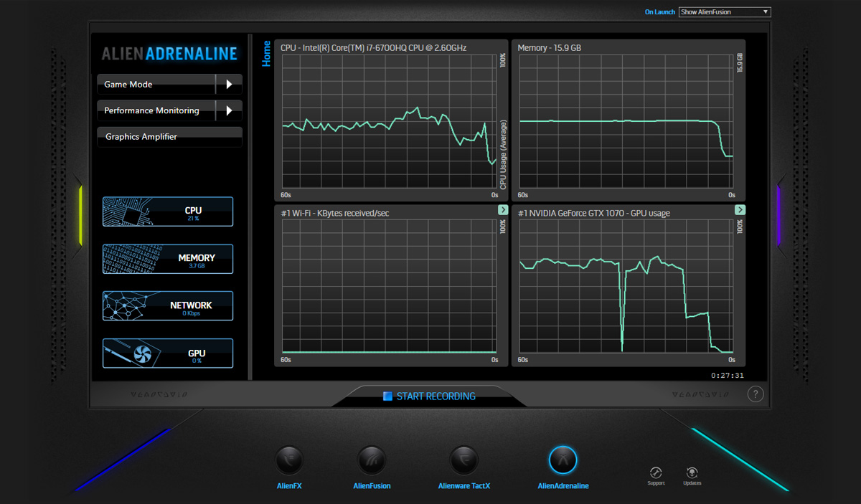Open help question mark icon
Image resolution: width=861 pixels, height=504 pixels.
(x=755, y=394)
